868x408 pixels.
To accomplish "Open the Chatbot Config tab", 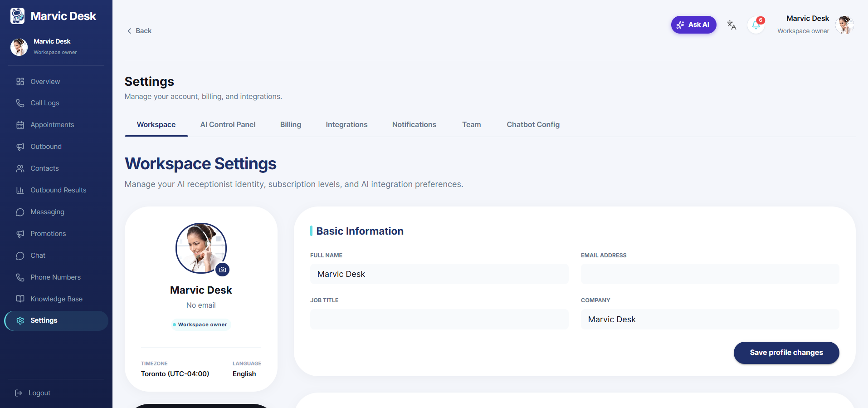I will (533, 124).
